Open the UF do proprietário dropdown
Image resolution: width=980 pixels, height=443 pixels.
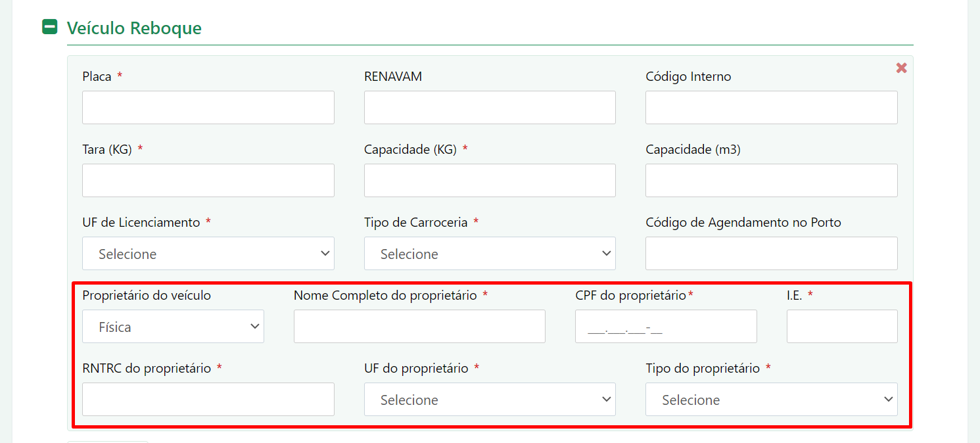point(490,399)
